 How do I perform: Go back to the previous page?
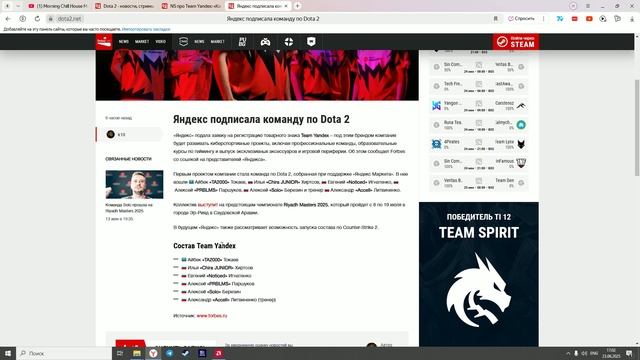(x=8, y=19)
